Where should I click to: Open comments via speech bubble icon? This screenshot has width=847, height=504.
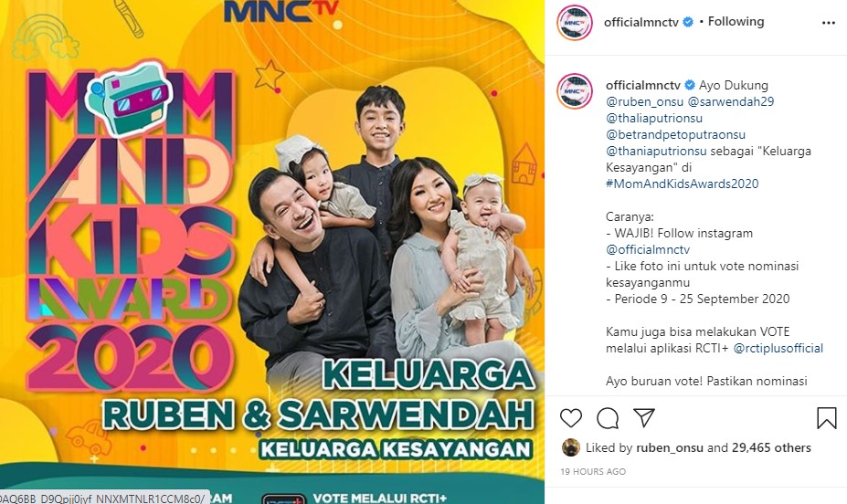608,418
